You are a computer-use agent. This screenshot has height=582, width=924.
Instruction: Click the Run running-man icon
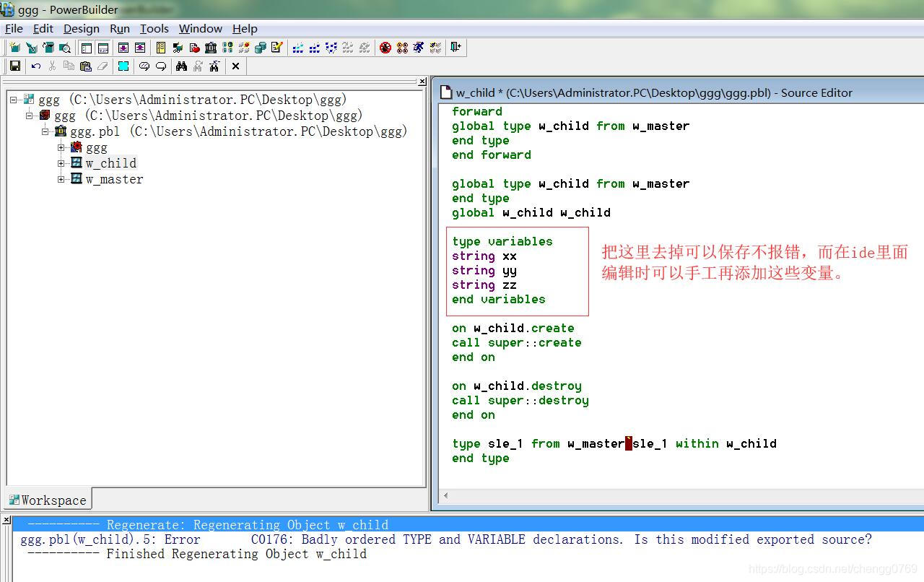click(419, 48)
